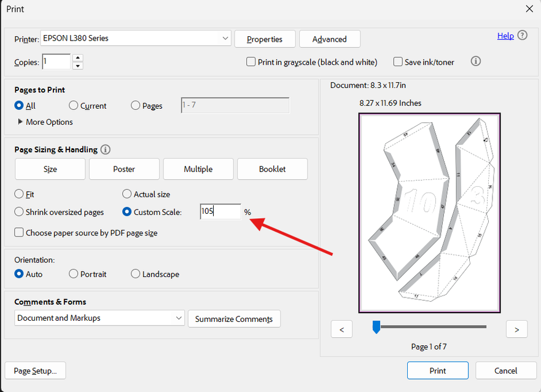Click the info icon beside Save ink/toner
The image size is (541, 392).
point(475,61)
